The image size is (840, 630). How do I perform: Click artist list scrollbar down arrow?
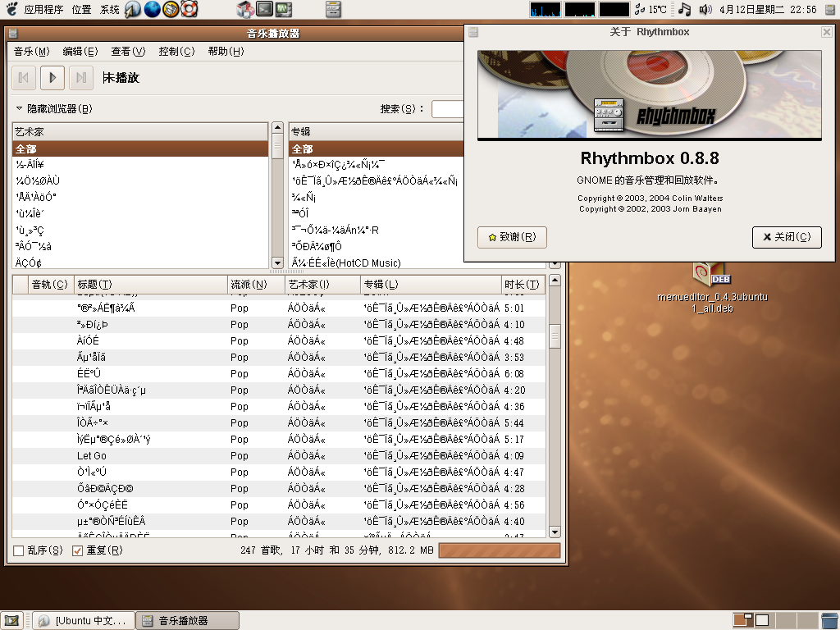click(277, 263)
